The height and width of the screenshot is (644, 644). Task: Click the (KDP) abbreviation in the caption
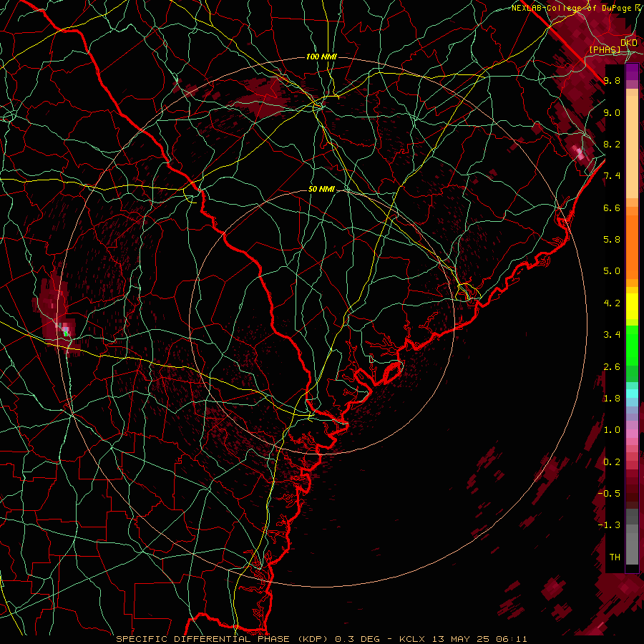click(313, 639)
